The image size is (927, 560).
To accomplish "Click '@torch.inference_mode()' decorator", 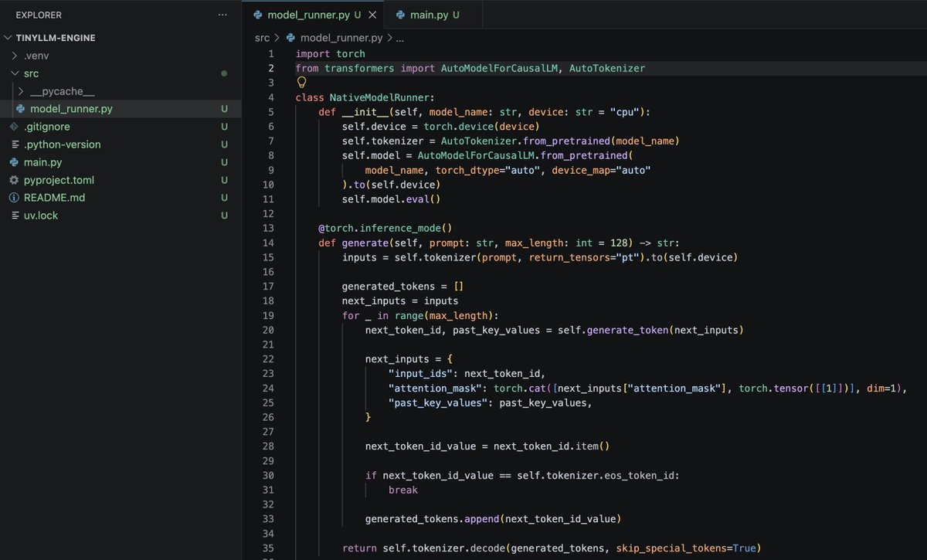I will click(x=385, y=228).
